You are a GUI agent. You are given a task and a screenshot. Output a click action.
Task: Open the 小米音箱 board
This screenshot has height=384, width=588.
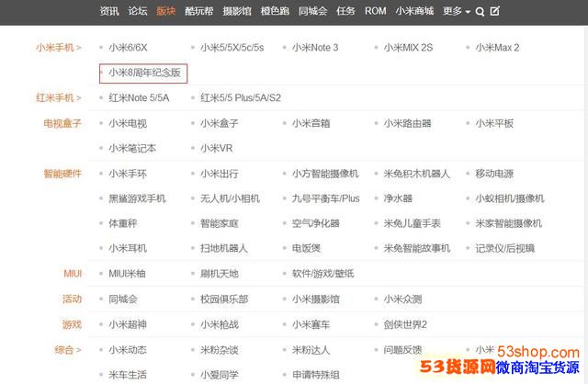pyautogui.click(x=311, y=123)
